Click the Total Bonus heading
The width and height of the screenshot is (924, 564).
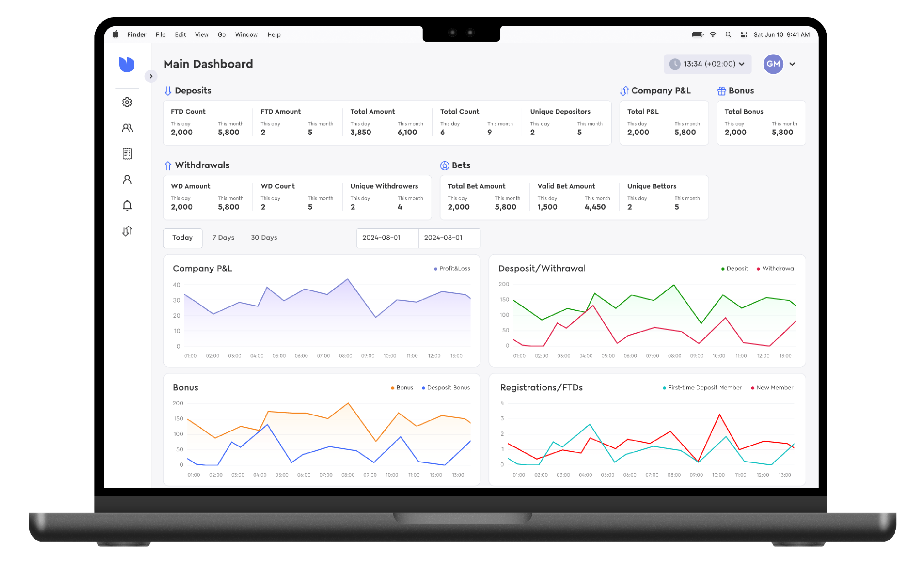[744, 111]
